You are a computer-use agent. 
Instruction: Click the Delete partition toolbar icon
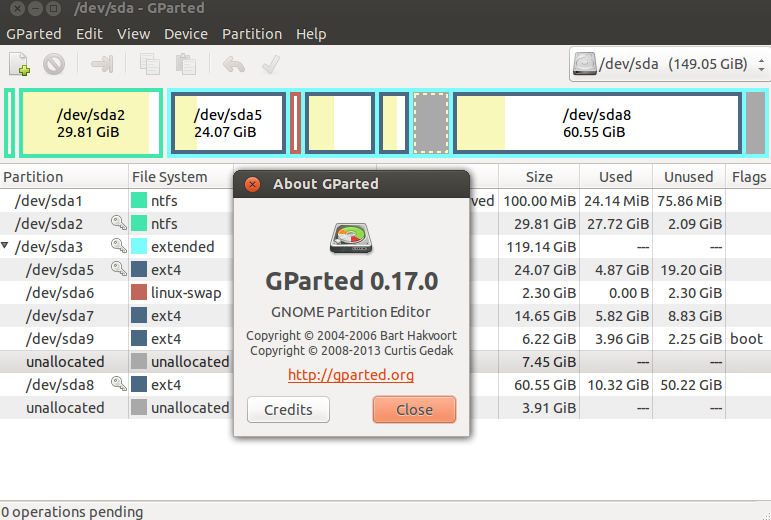tap(54, 64)
